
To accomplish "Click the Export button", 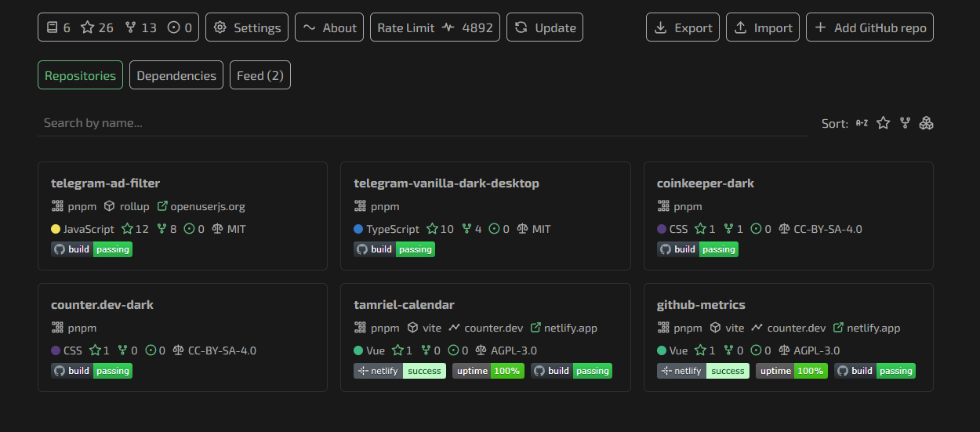I will tap(682, 27).
